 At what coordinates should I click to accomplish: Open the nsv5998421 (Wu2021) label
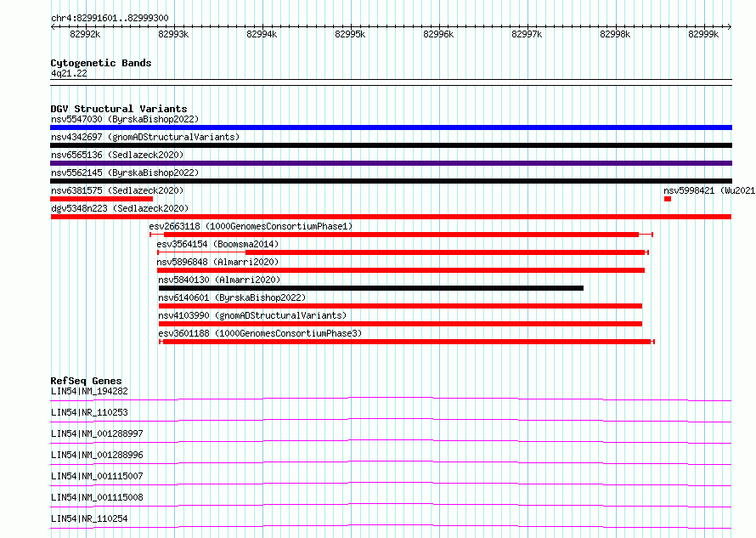pos(709,190)
